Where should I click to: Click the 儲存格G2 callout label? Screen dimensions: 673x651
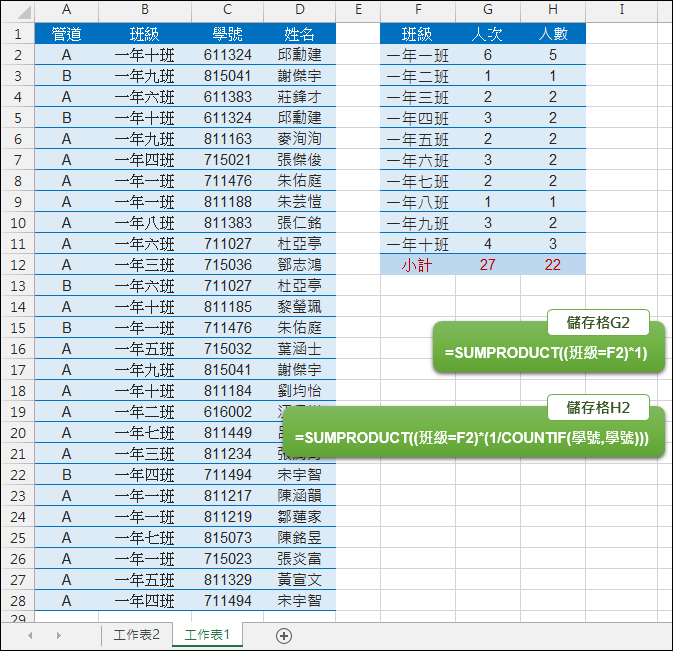[x=598, y=322]
